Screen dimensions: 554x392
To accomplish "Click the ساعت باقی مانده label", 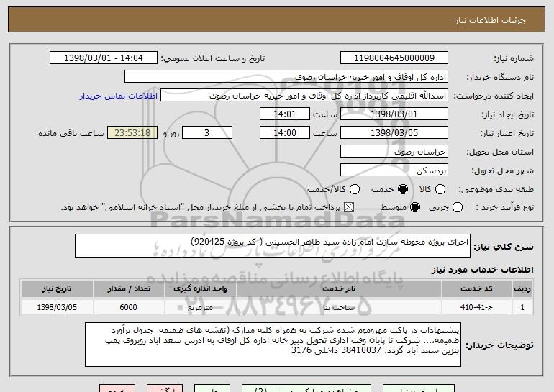I will click(71, 133).
